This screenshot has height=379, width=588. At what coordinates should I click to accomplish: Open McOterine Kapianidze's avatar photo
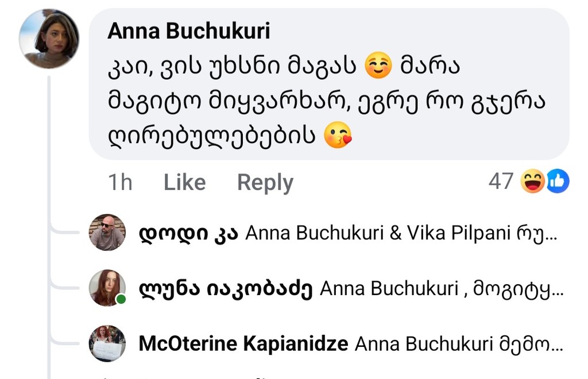107,343
